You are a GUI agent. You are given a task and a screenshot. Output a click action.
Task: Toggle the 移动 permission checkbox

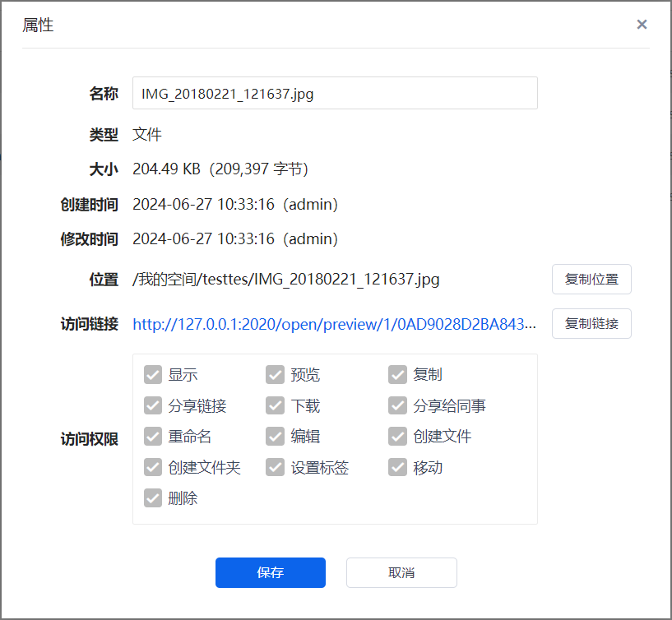(x=397, y=468)
